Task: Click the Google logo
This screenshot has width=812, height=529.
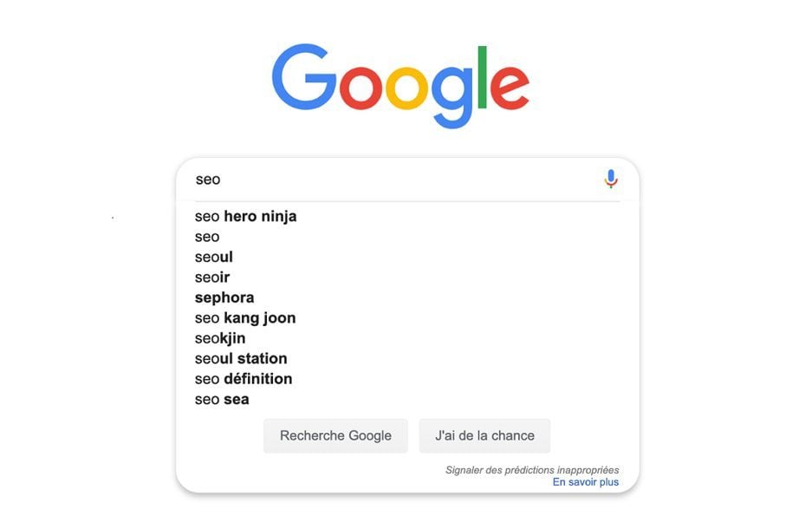Action: 400,86
